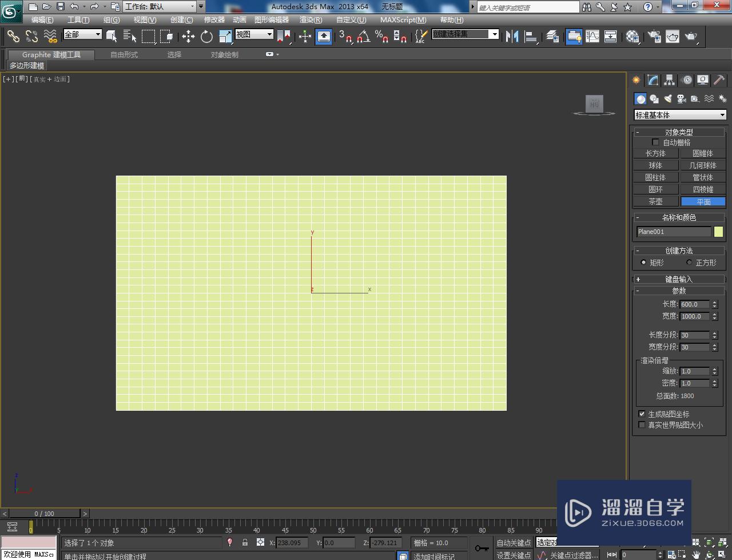Open Render Setup teapot icon
732x560 pixels.
point(654,37)
